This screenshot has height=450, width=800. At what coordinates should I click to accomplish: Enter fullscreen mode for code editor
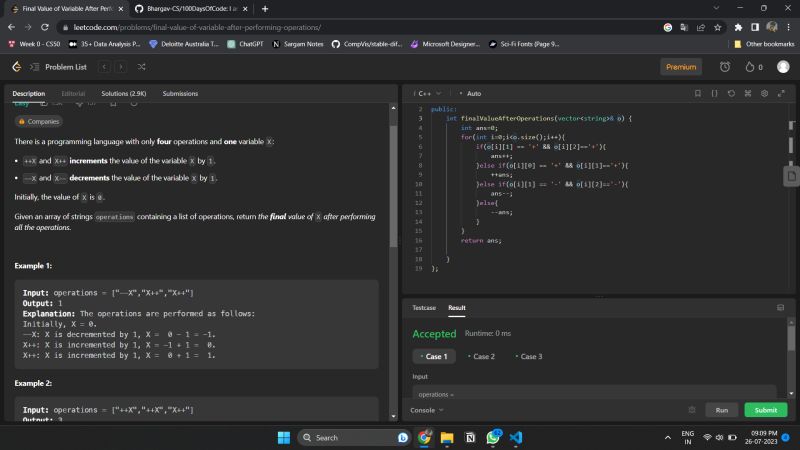click(781, 93)
